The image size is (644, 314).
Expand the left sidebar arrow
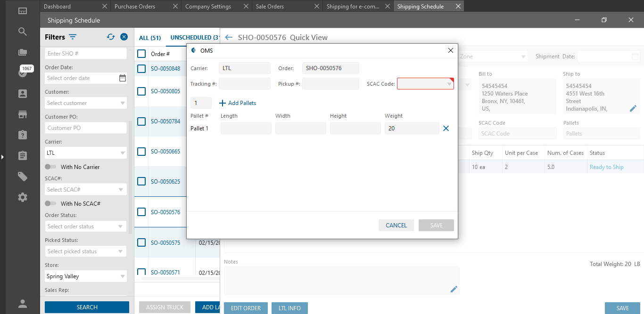[2, 157]
